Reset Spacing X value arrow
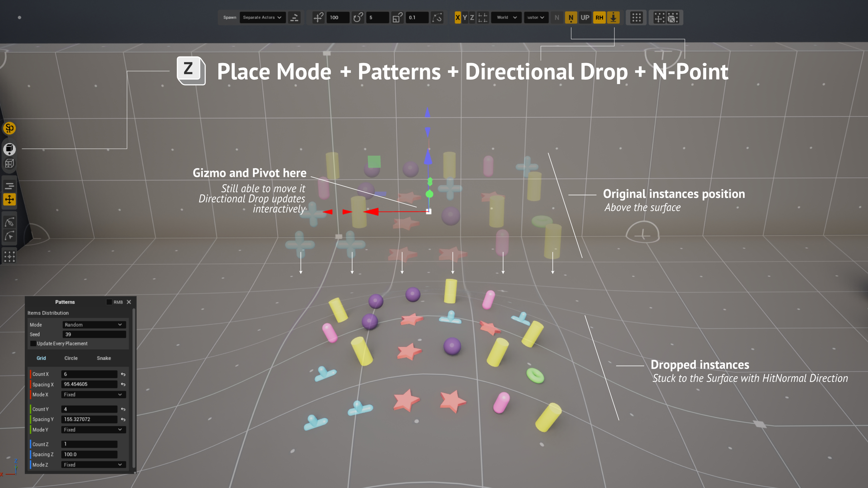Screen dimensions: 868x488 123,384
